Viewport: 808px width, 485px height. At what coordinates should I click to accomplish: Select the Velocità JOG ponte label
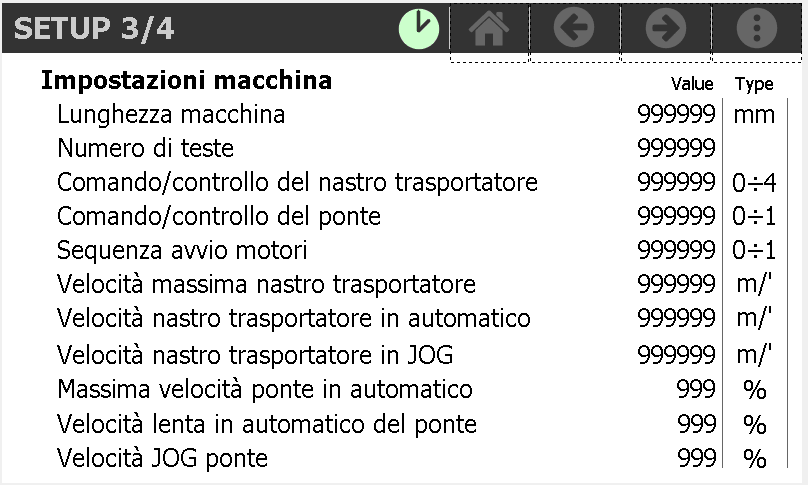(x=162, y=459)
